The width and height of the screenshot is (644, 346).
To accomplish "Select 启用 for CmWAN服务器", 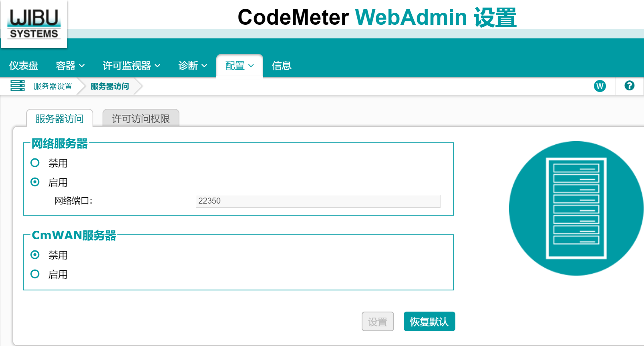I will point(35,274).
